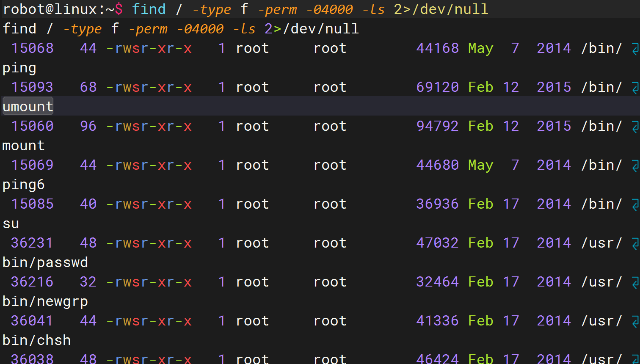The height and width of the screenshot is (364, 640).
Task: Click the wrap indicator on the 15085 su row
Action: (635, 205)
